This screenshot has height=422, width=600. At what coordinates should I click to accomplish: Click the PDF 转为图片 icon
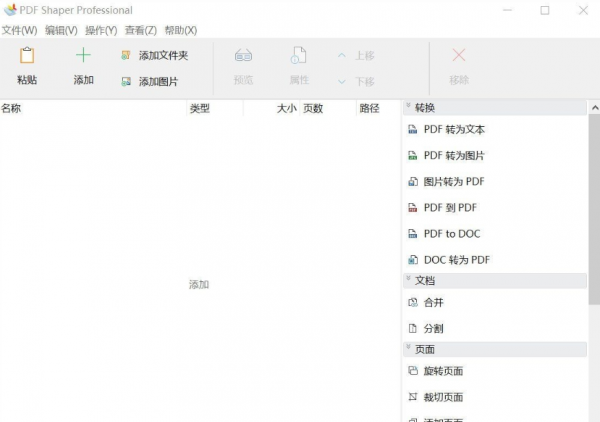click(x=412, y=155)
